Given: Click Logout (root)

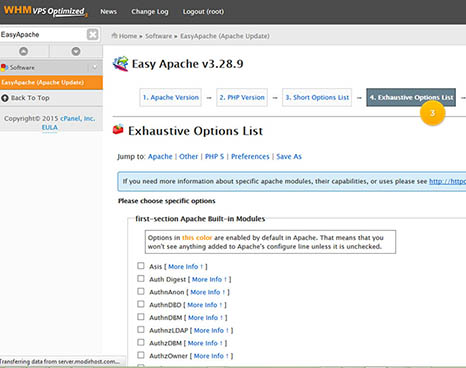Looking at the screenshot, I should pyautogui.click(x=203, y=12).
